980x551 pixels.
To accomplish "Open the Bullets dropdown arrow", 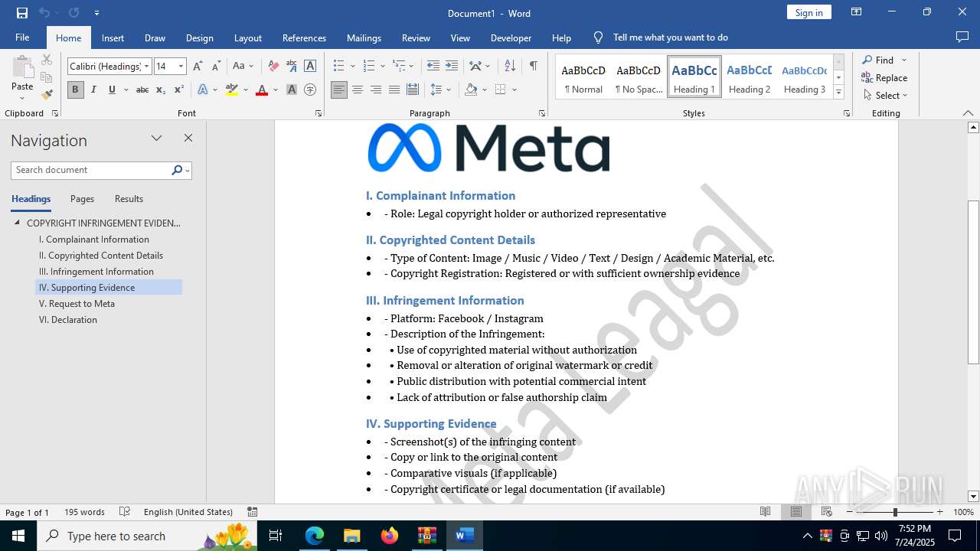I will [x=352, y=66].
